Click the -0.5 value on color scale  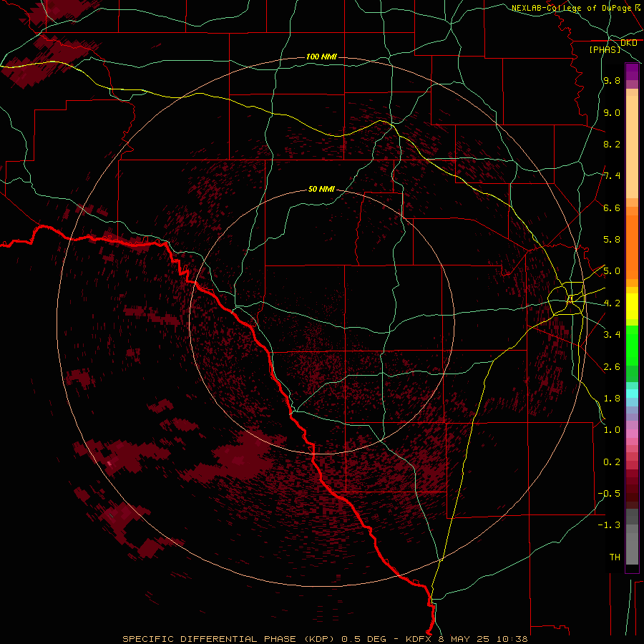pyautogui.click(x=609, y=494)
